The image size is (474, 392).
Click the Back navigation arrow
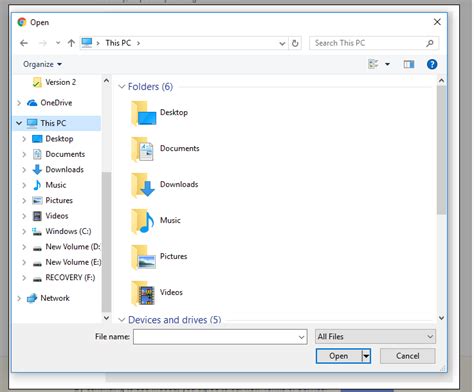point(24,43)
